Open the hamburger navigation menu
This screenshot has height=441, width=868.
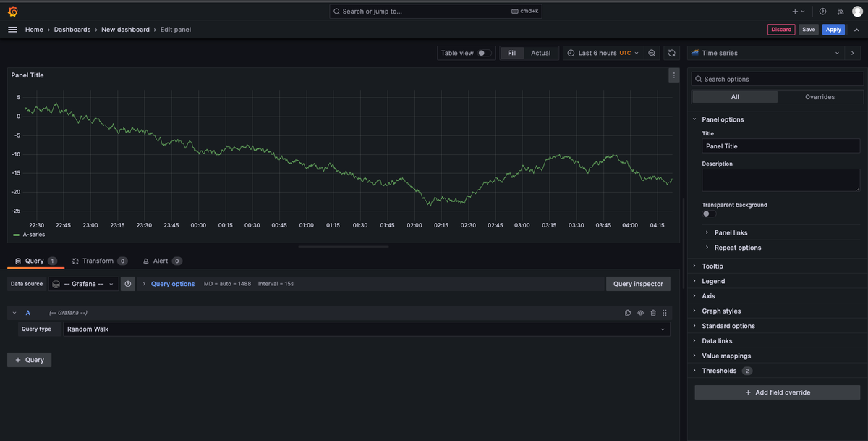(x=12, y=30)
